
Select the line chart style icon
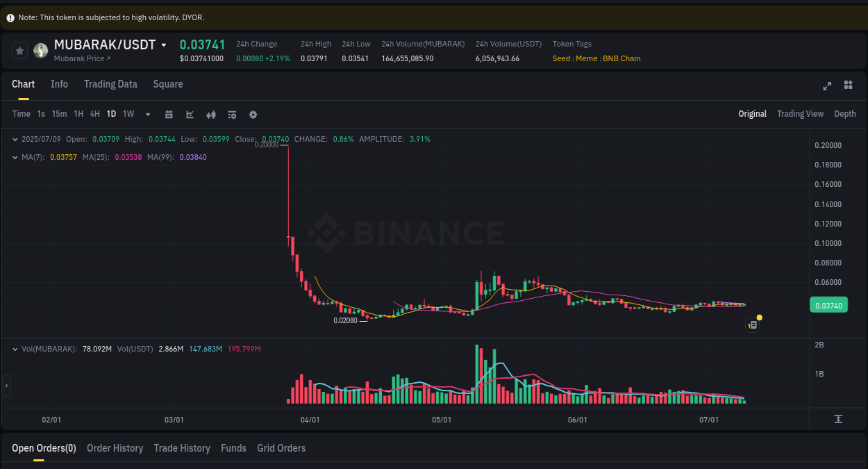tap(190, 113)
